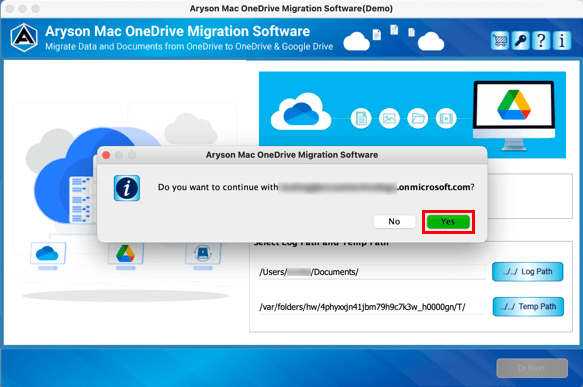The image size is (583, 387).
Task: Click the document circle icon in banner
Action: click(361, 119)
